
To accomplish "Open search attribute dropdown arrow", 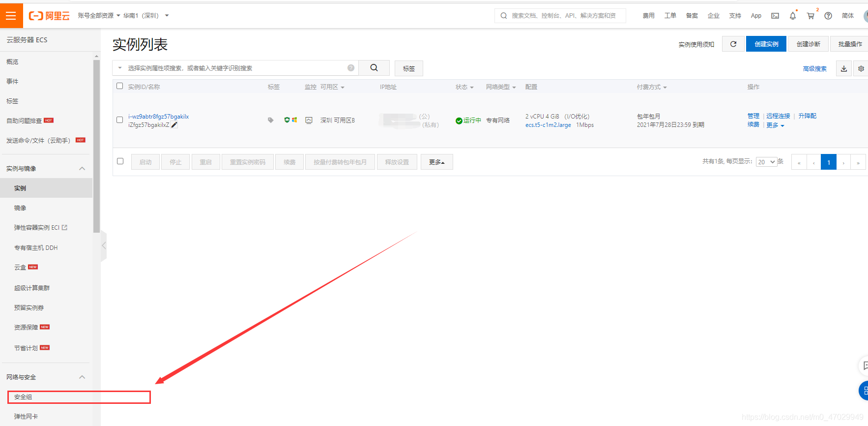I will (x=120, y=68).
